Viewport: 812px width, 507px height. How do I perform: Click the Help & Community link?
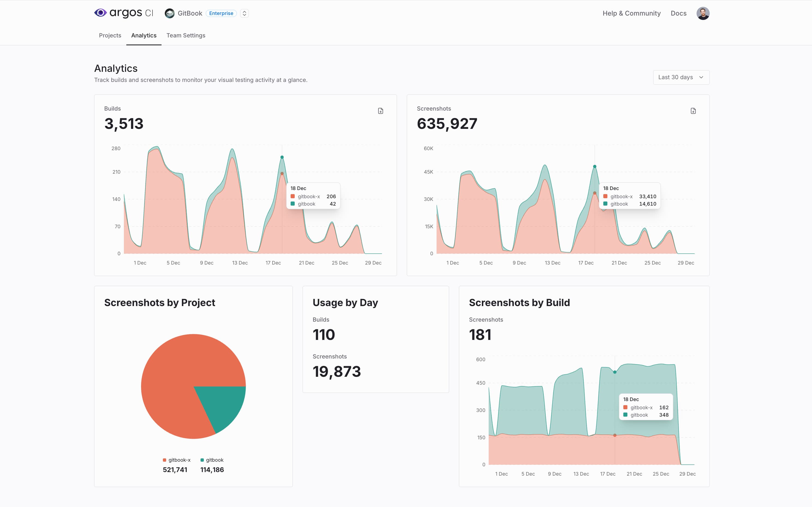633,12
